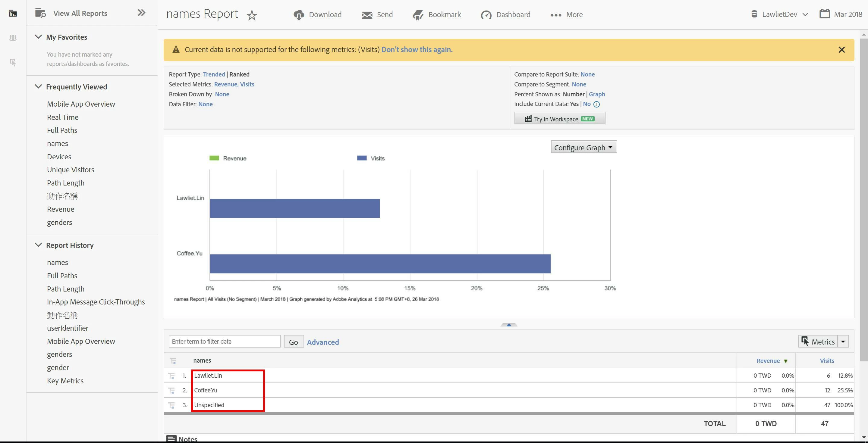This screenshot has height=443, width=868.
Task: Click the Bookmark icon in toolbar
Action: coord(418,15)
